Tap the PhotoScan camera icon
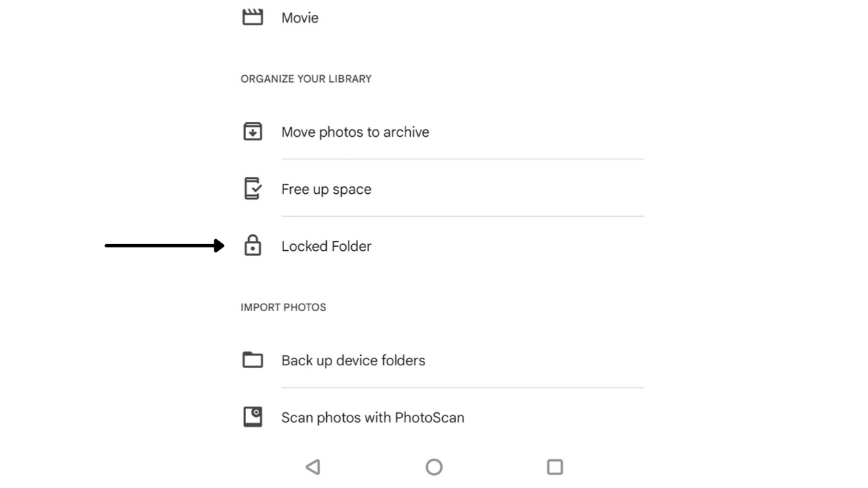 point(252,417)
